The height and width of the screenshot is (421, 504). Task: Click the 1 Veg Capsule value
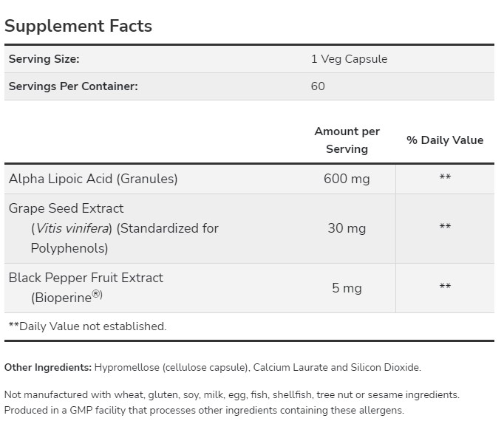pyautogui.click(x=349, y=59)
